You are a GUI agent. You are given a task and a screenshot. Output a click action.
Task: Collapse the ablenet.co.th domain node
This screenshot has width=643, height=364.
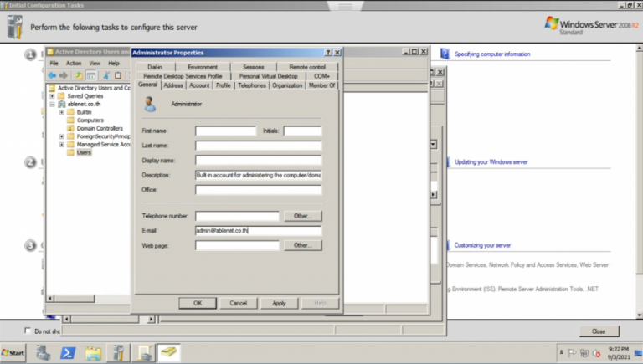pyautogui.click(x=52, y=104)
